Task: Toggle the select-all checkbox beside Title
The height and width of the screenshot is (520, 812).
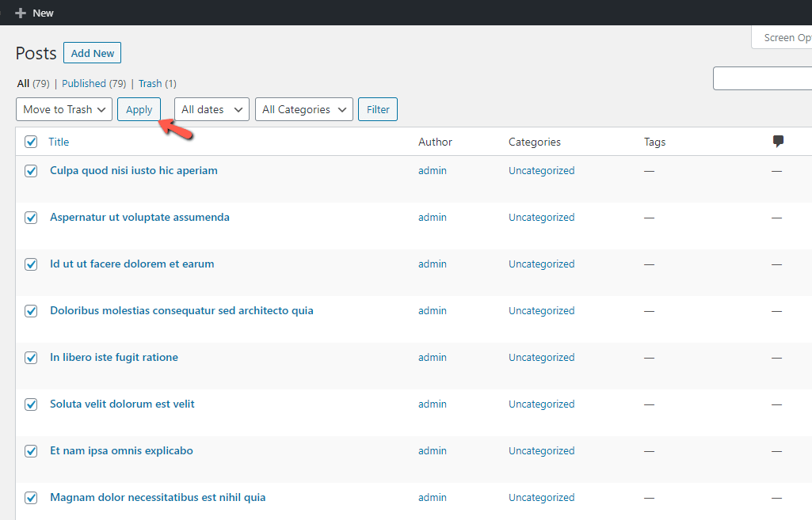Action: (x=31, y=142)
